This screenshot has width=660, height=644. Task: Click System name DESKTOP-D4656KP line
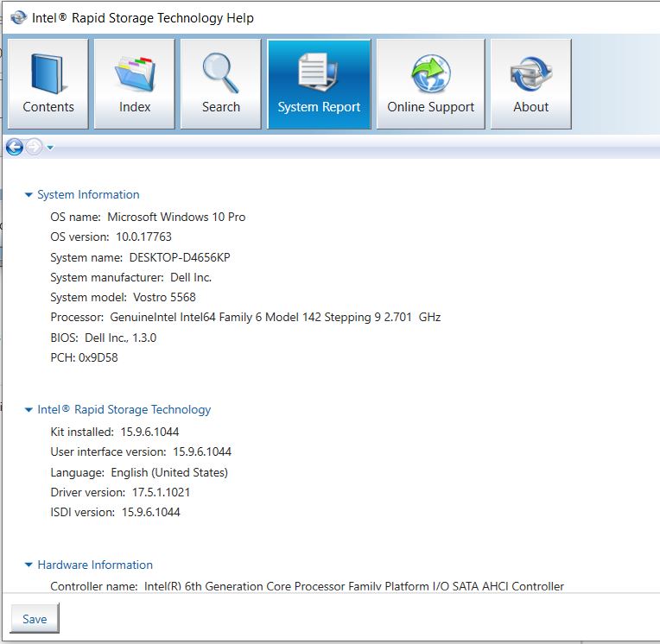[x=140, y=257]
